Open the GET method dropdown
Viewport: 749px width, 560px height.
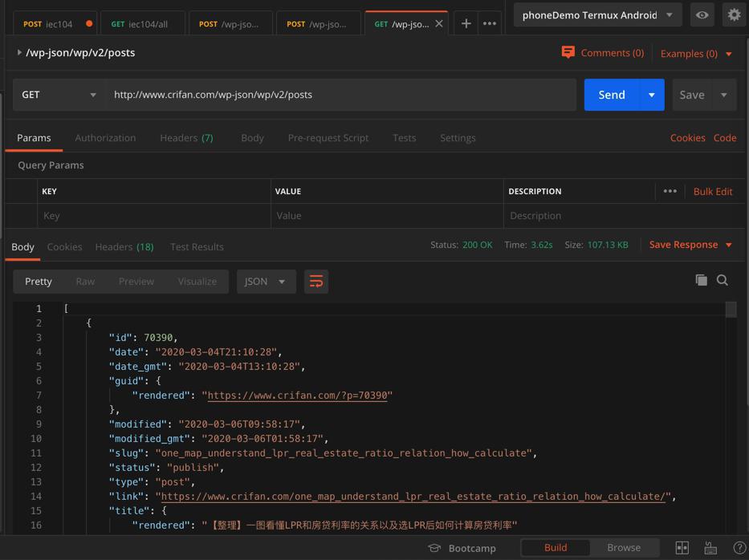point(59,95)
